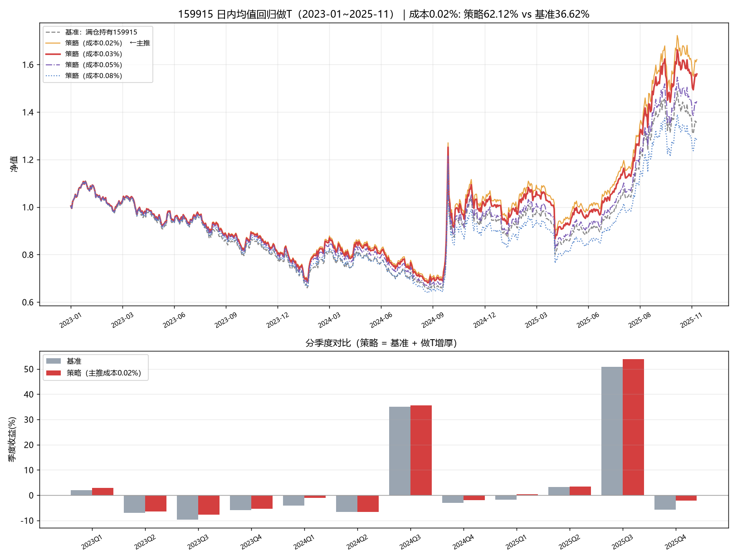Click the gray 基准 swatch in the bar chart legend
This screenshot has width=737, height=560.
click(x=54, y=361)
